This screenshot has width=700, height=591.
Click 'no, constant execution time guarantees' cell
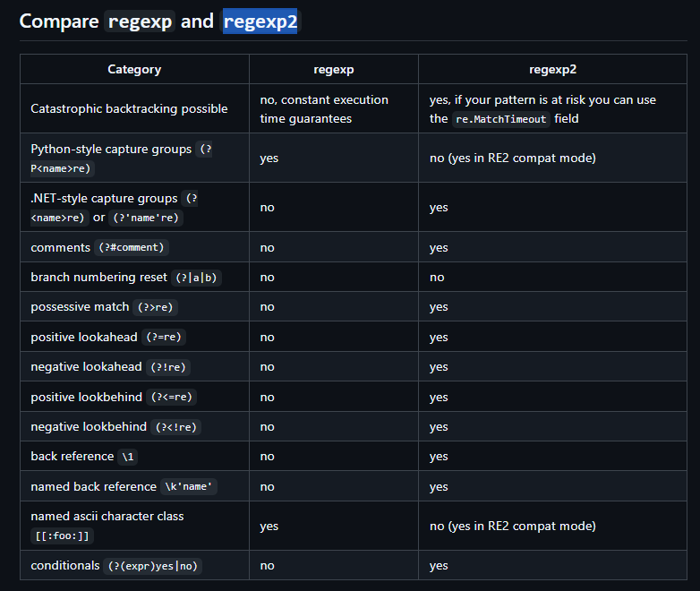click(x=324, y=108)
